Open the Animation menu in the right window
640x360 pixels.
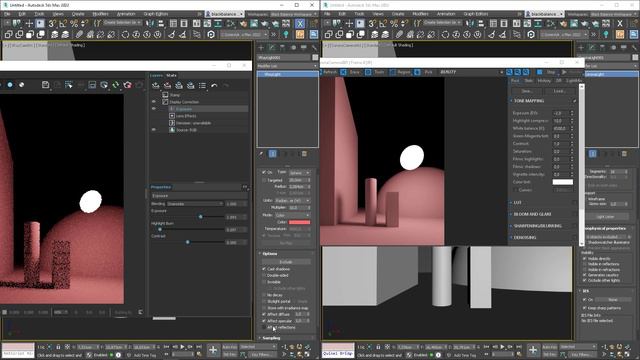(446, 14)
